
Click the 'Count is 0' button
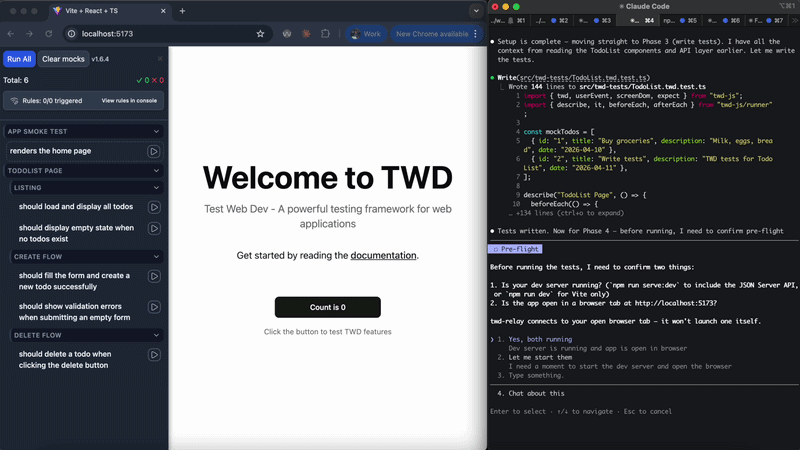click(328, 307)
